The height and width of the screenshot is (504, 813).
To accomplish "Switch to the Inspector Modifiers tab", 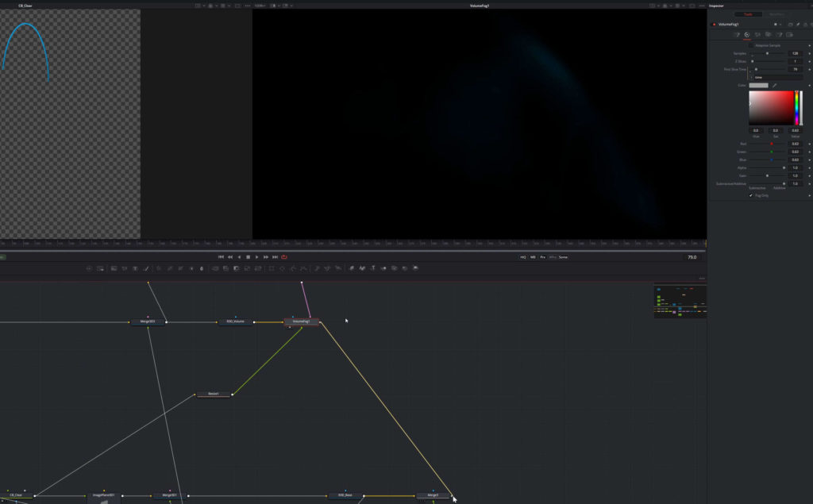I will (x=776, y=14).
